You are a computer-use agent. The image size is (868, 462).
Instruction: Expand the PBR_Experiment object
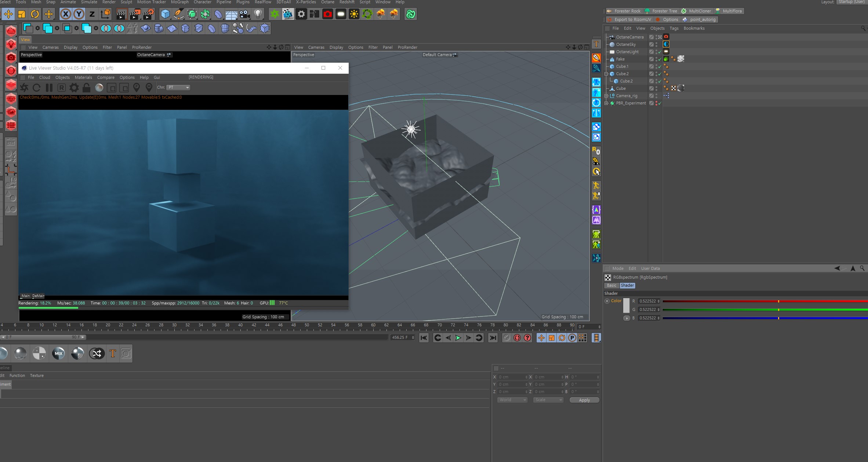click(x=607, y=103)
